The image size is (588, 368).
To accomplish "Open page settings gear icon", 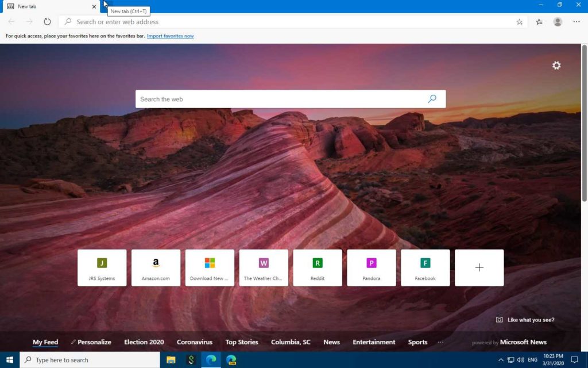I will tap(556, 66).
